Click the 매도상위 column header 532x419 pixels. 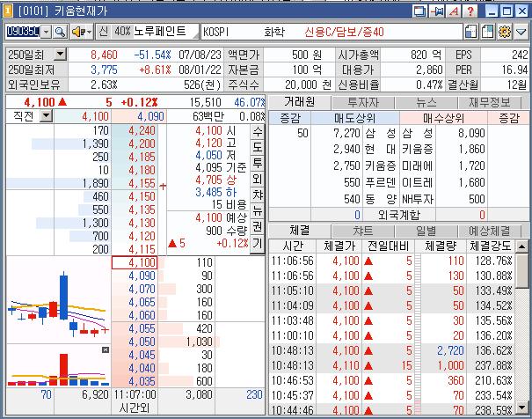pos(354,118)
